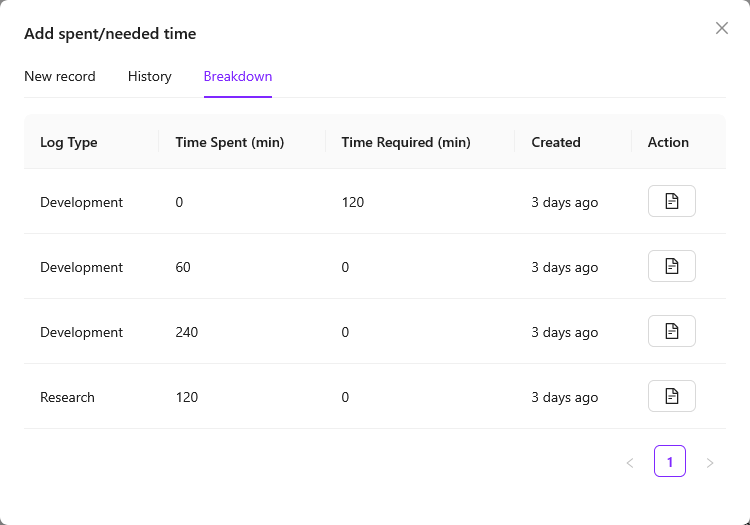Click the 240 time spent value
Viewport: 750px width, 525px height.
(187, 332)
